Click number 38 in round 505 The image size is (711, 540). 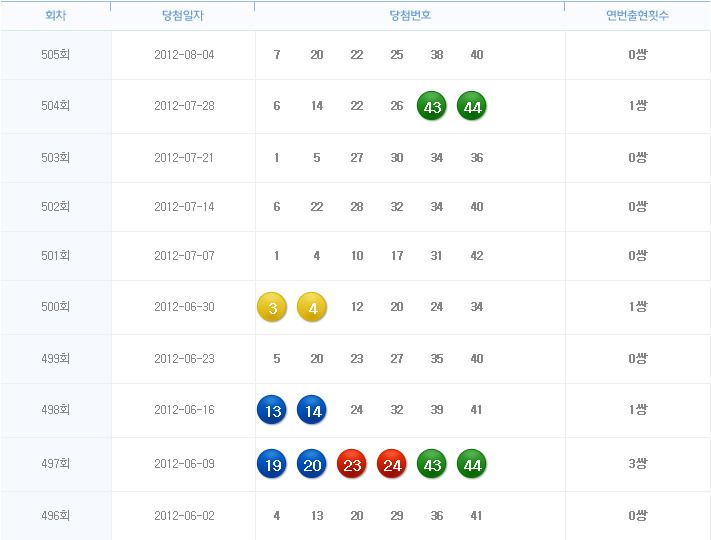point(437,55)
